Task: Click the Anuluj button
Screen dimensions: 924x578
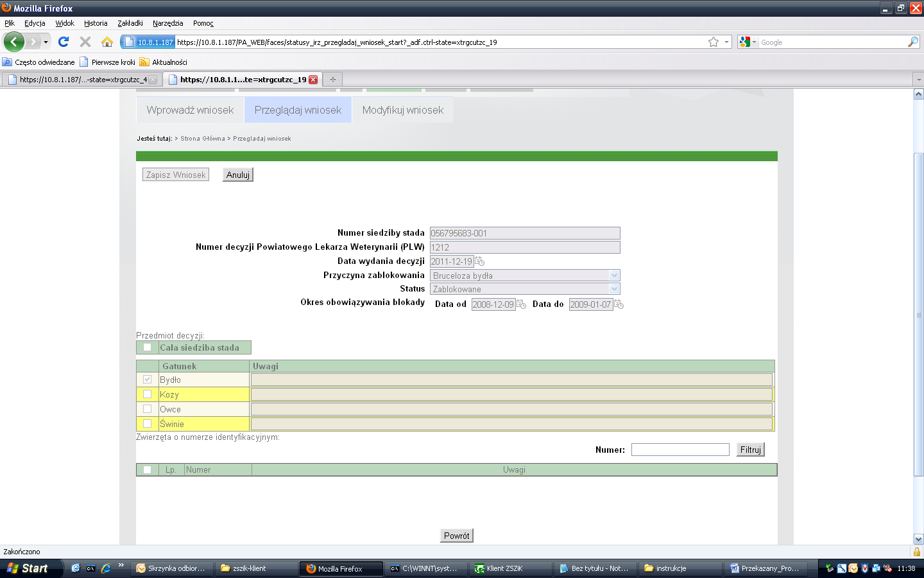Action: pos(238,175)
